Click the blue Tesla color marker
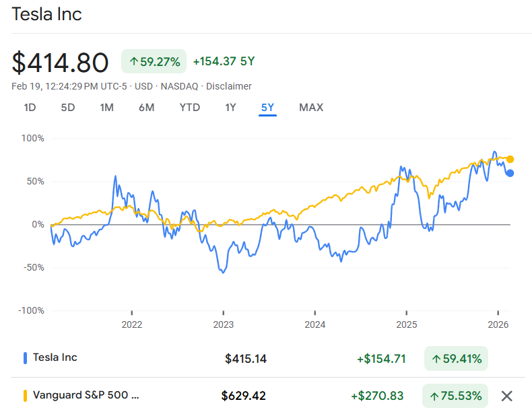This screenshot has height=414, width=532. point(25,358)
